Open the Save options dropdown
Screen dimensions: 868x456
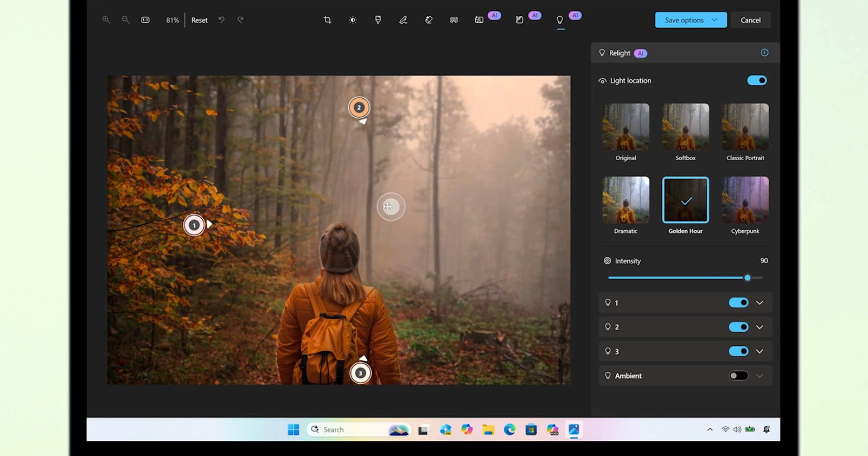(691, 20)
